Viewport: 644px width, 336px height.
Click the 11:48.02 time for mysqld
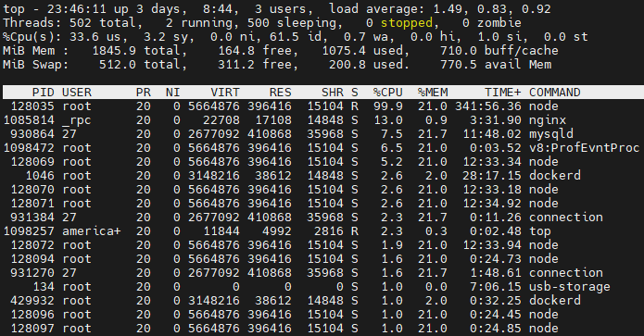pos(492,134)
